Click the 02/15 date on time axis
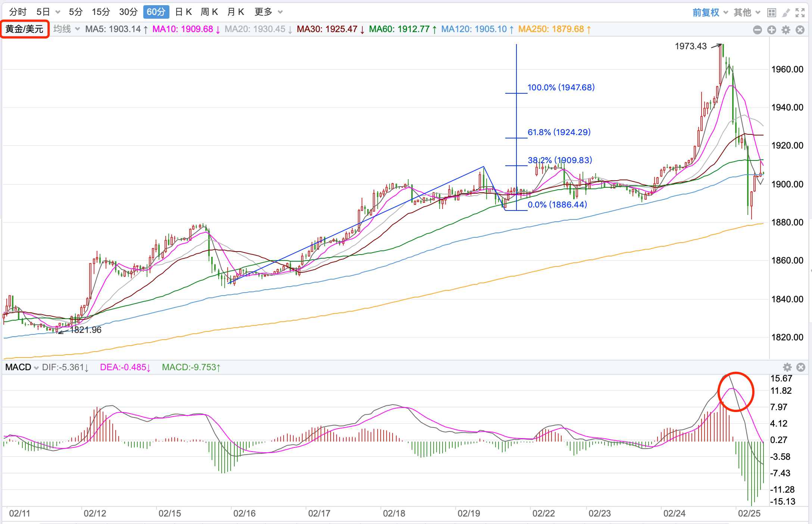The image size is (812, 524). click(170, 514)
